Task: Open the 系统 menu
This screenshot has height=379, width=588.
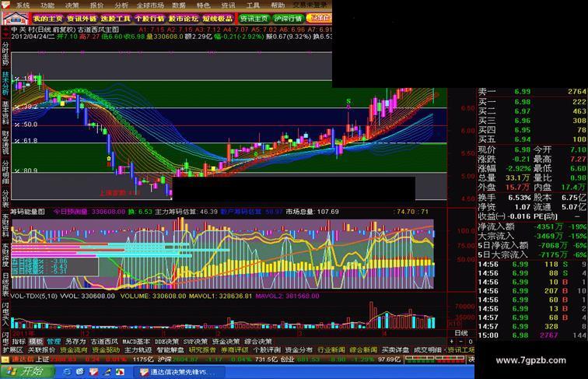Action: click(x=23, y=5)
